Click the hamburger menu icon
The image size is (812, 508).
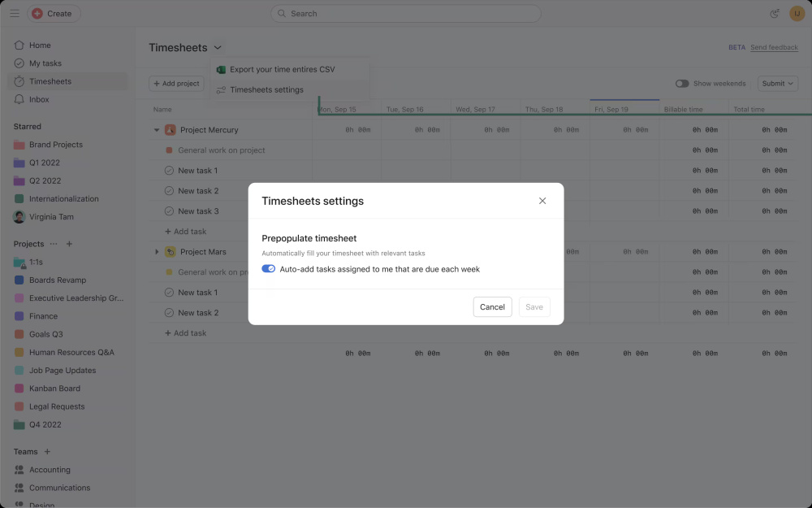click(15, 13)
